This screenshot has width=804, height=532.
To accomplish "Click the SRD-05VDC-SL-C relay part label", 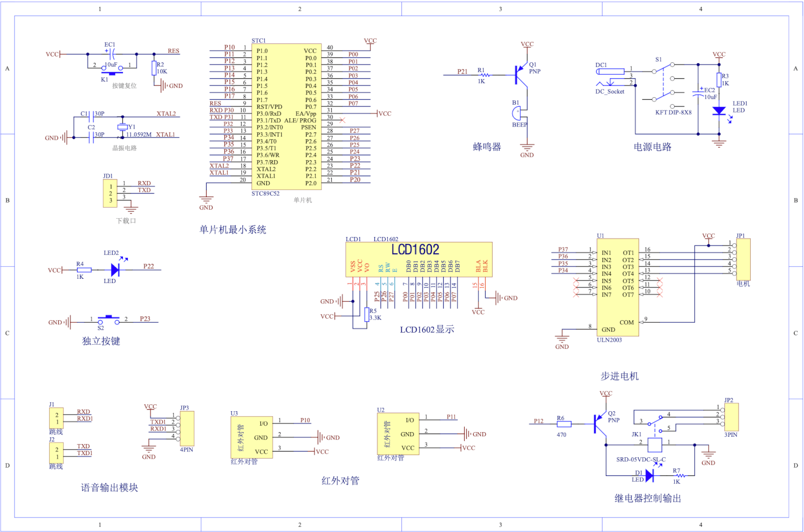I will coord(641,460).
